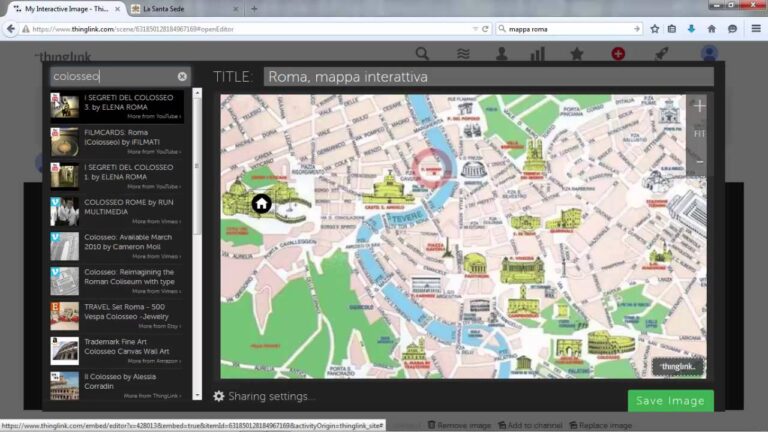Click the red circle tag on map
The height and width of the screenshot is (432, 768).
coord(432,169)
